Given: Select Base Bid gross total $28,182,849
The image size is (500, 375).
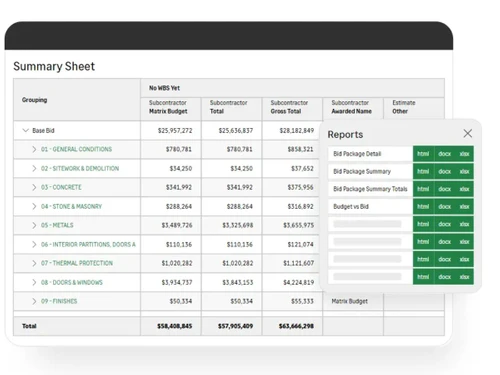Looking at the screenshot, I should point(297,130).
